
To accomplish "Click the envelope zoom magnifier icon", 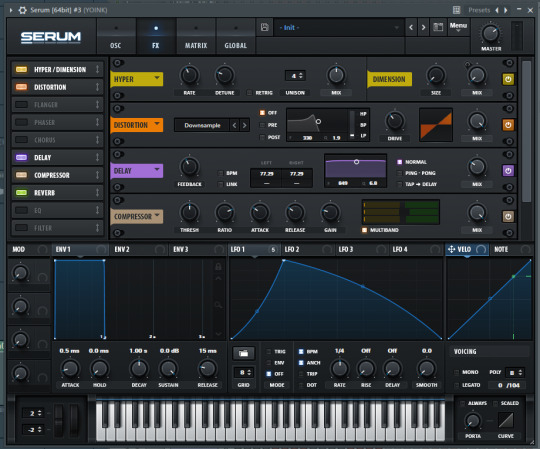I will [x=218, y=305].
